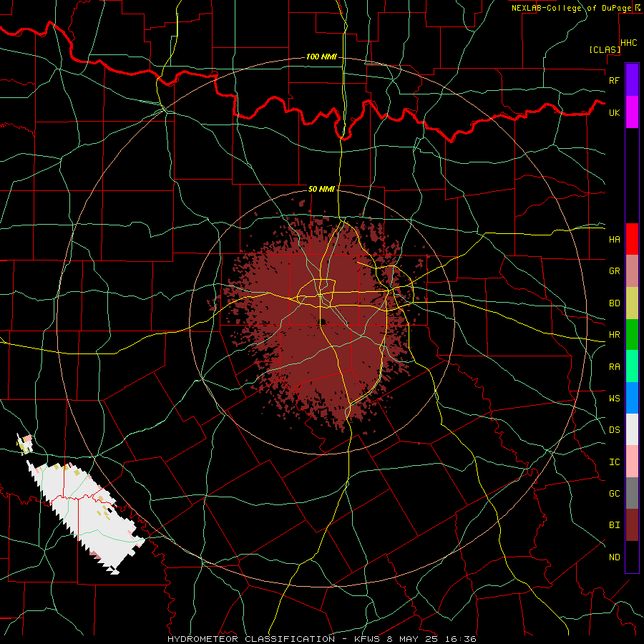644x644 pixels.
Task: Click the ND black legend swatch
Action: click(x=632, y=557)
